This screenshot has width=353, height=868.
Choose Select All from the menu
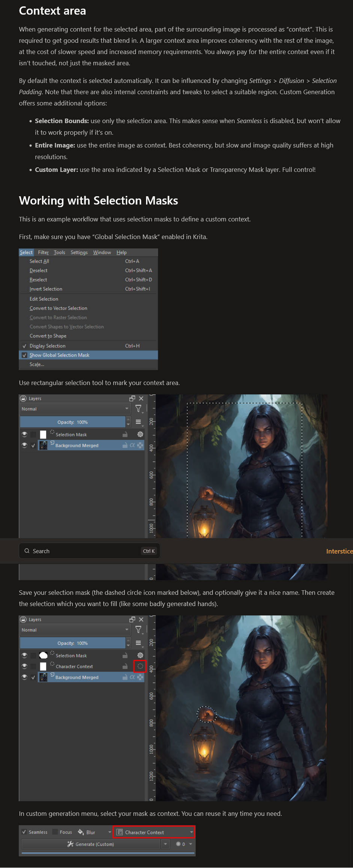(x=88, y=261)
